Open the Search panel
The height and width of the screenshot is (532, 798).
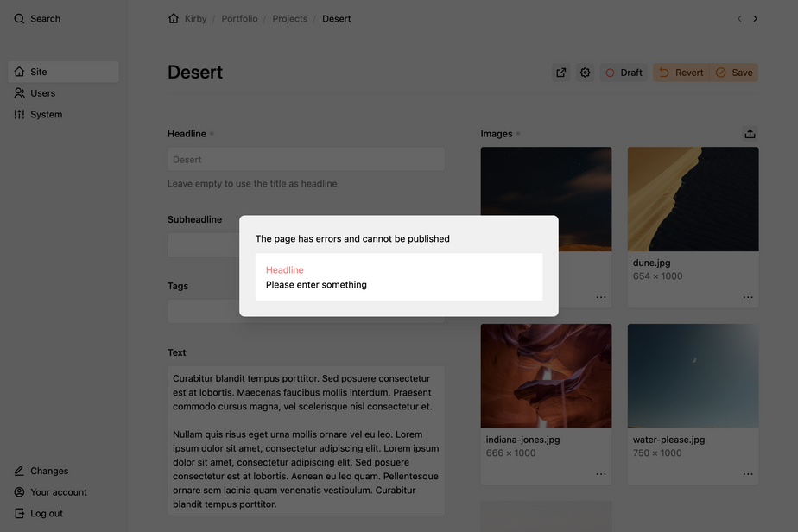pyautogui.click(x=38, y=18)
